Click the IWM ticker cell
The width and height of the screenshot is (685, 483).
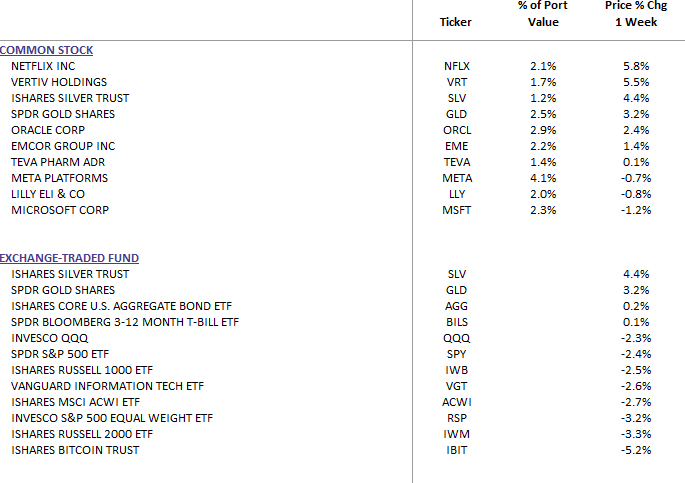456,434
